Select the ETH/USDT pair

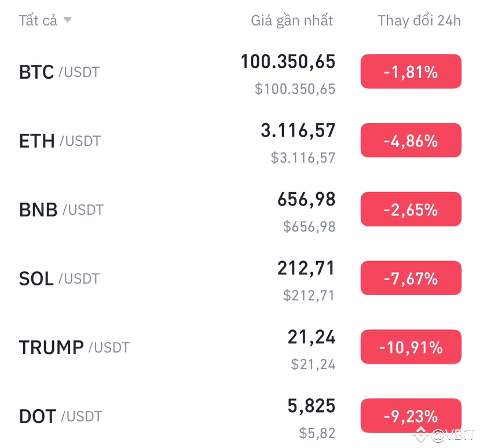click(x=58, y=140)
